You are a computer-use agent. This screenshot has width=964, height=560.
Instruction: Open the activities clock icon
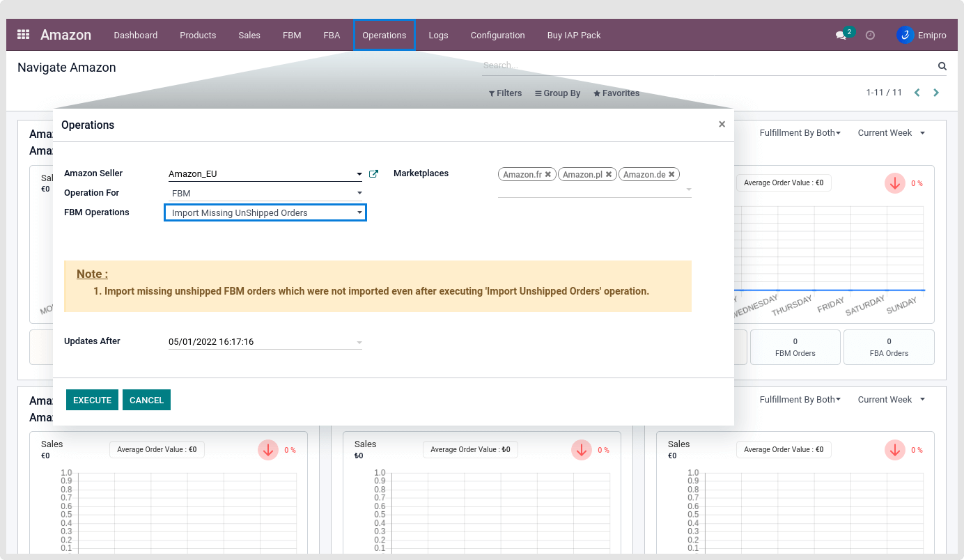(x=870, y=36)
